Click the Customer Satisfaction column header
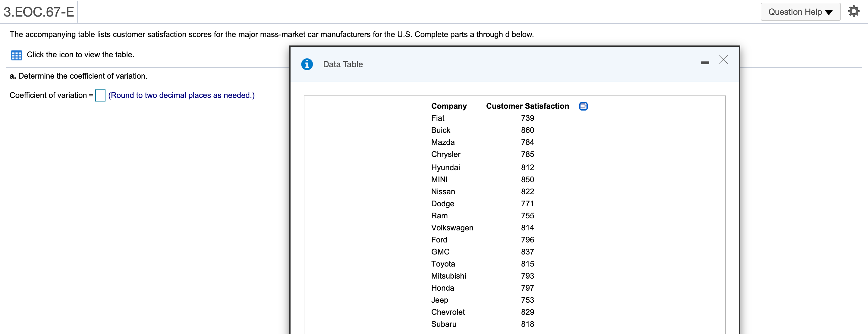The image size is (868, 334). click(527, 106)
